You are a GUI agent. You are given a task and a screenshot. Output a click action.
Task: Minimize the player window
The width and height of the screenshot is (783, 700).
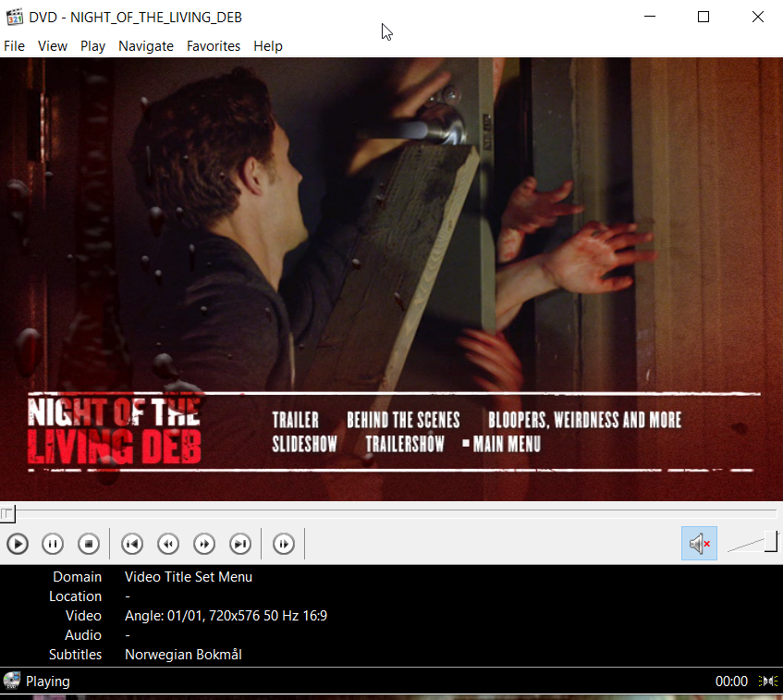650,17
